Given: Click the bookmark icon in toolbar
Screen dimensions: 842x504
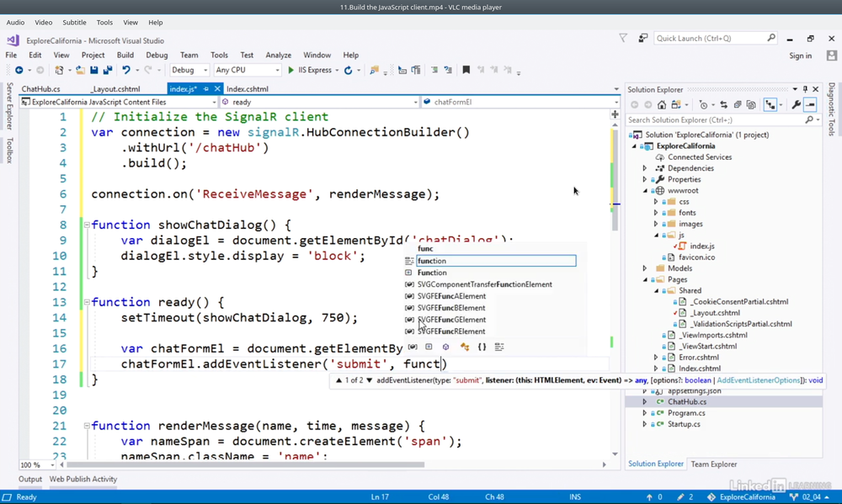Looking at the screenshot, I should coord(466,71).
